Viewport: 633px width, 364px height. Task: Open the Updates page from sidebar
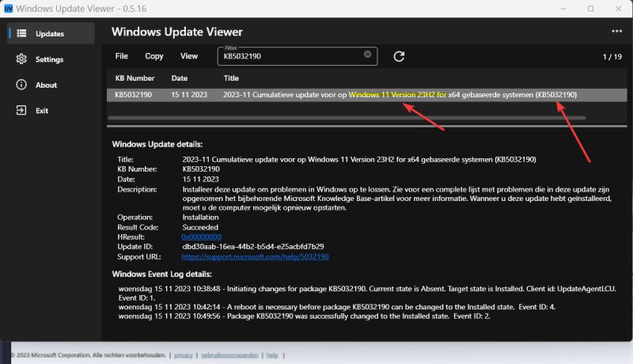pyautogui.click(x=49, y=33)
